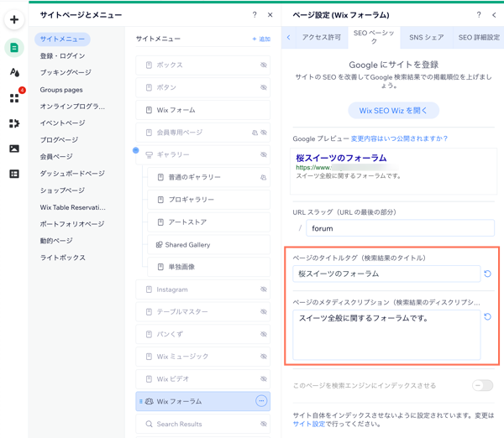Viewport: 504px width, 438px height.
Task: Toggle visibility of Search Results page
Action: [x=264, y=424]
